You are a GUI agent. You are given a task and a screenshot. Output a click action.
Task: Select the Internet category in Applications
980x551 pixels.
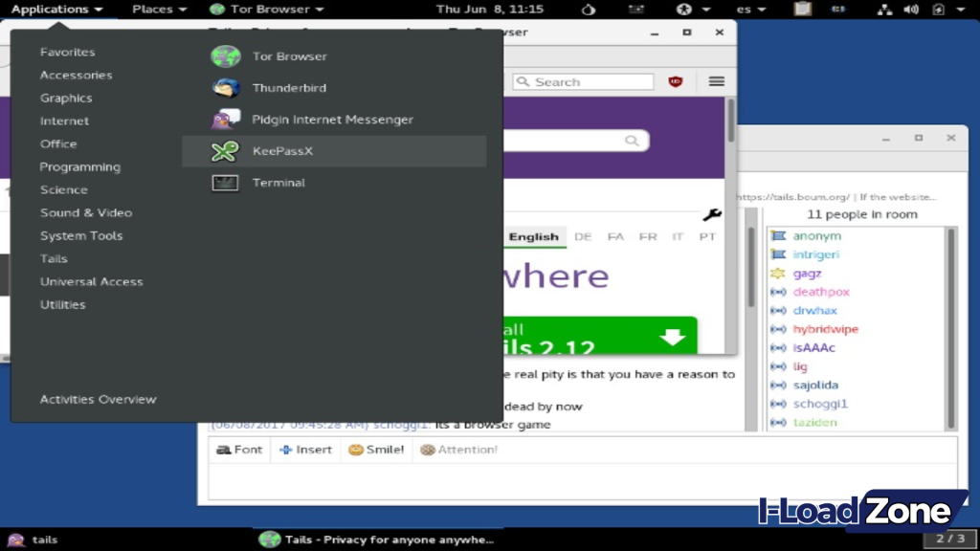click(64, 121)
